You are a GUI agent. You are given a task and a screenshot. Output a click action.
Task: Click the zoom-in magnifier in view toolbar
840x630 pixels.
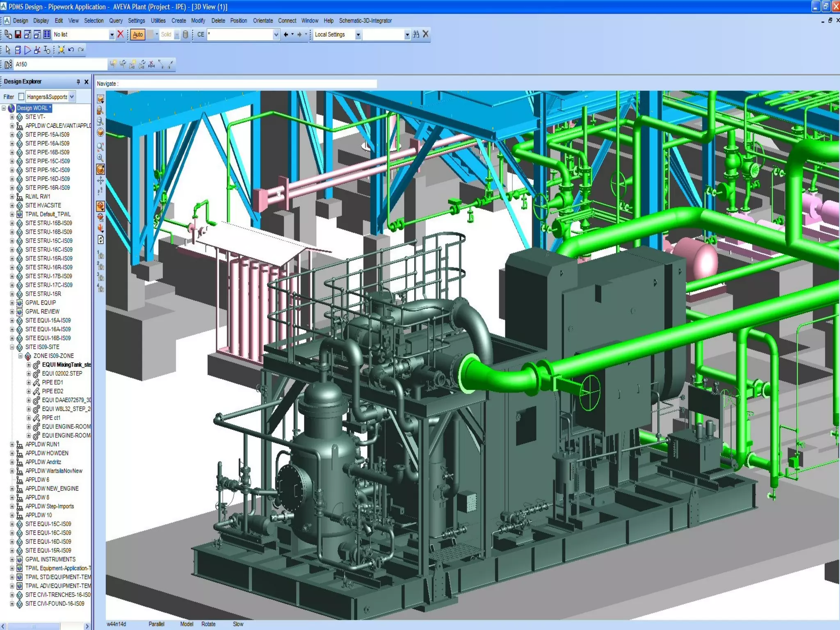(x=100, y=158)
